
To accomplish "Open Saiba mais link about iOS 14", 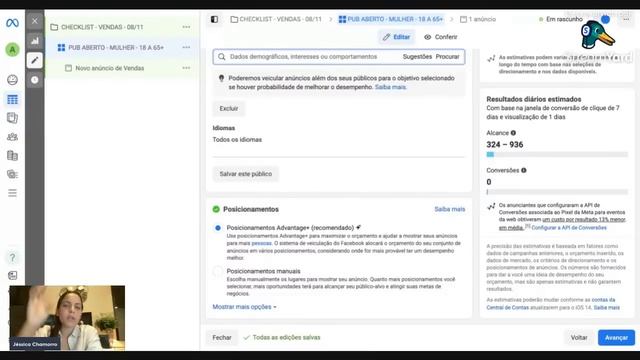I will click(x=607, y=308).
